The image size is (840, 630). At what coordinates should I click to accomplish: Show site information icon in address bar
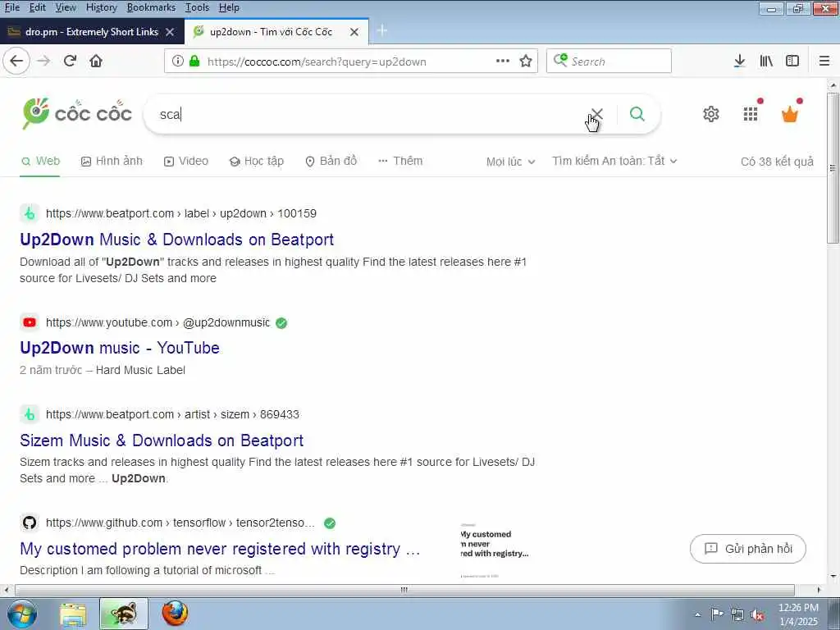(x=178, y=61)
